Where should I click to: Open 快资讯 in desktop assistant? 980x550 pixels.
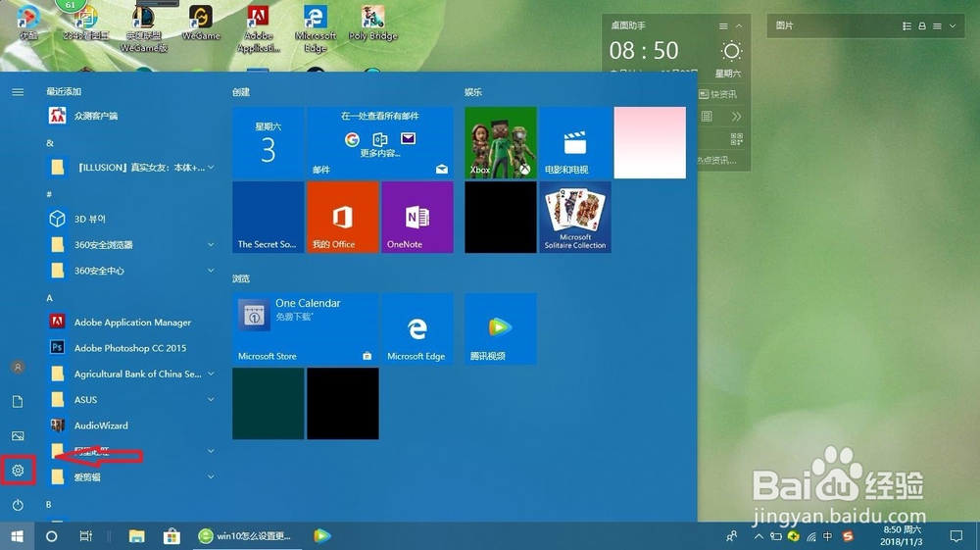click(x=717, y=94)
